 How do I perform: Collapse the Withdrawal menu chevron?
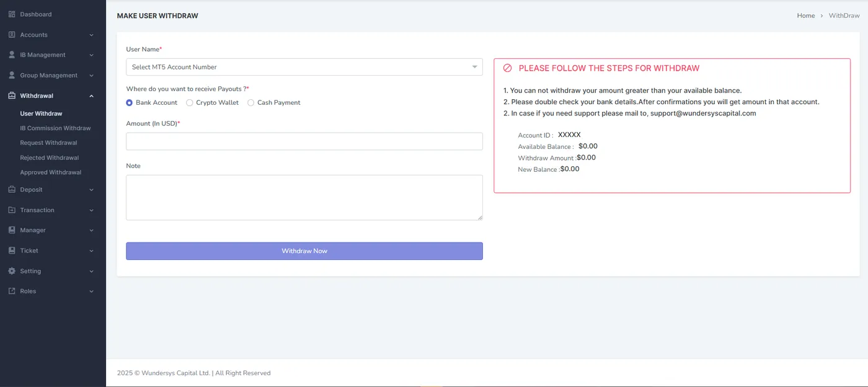coord(92,96)
